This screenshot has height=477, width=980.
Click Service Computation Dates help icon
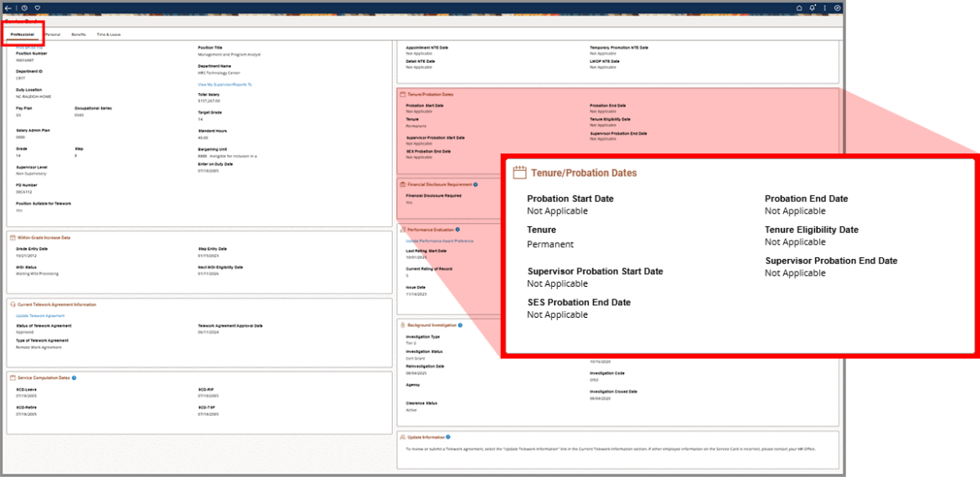[74, 378]
